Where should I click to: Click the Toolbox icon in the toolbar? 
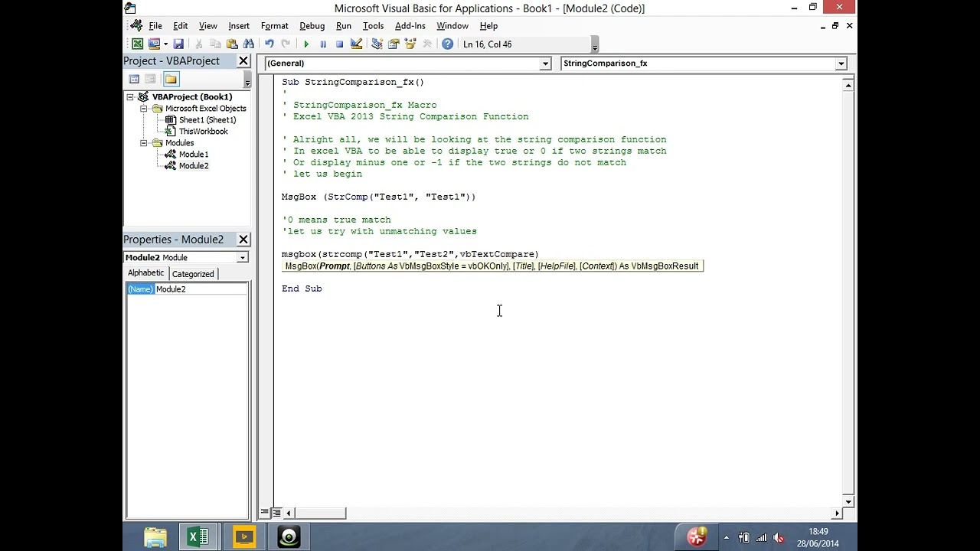427,44
